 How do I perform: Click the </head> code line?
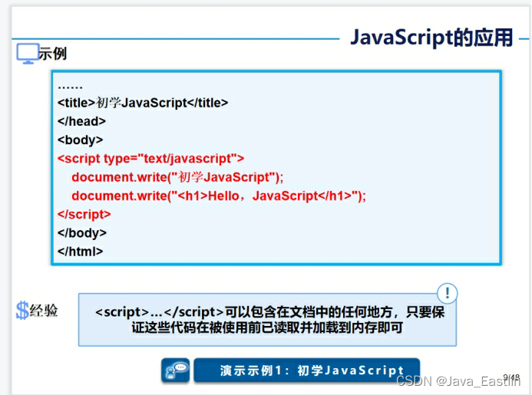[81, 121]
